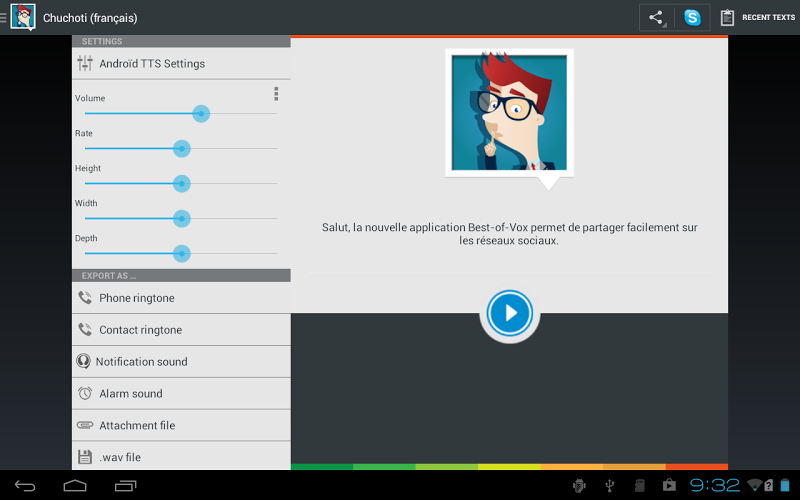Click the Contact ringtone handset icon

85,330
